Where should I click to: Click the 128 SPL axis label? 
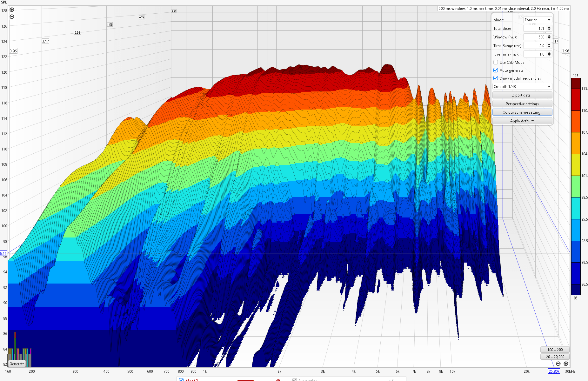click(x=4, y=10)
